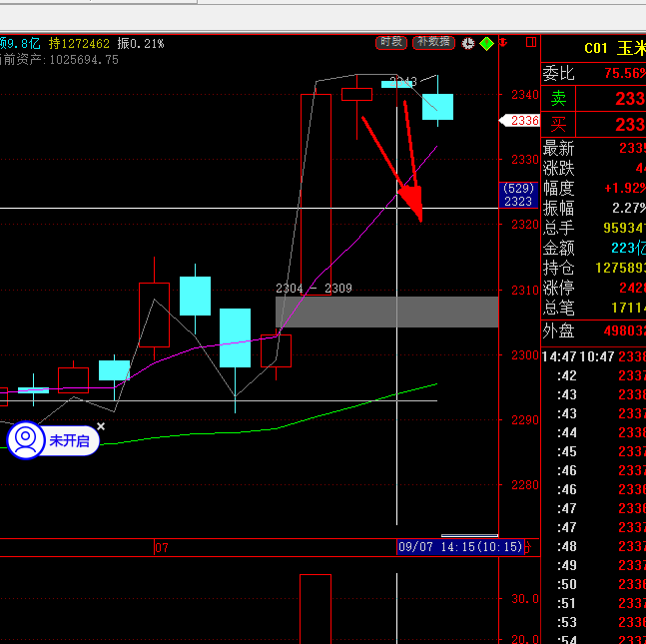Click the (529) 2323 crosshair price label
646x644 pixels.
click(518, 195)
